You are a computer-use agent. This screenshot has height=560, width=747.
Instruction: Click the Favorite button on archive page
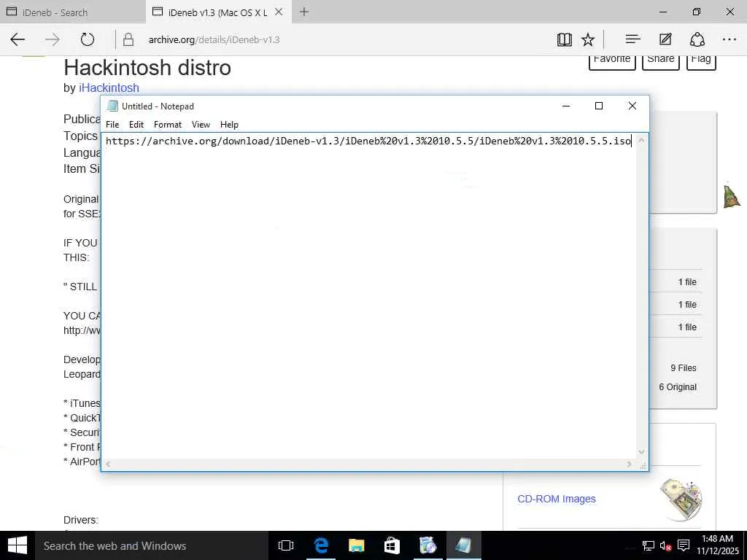click(x=612, y=59)
